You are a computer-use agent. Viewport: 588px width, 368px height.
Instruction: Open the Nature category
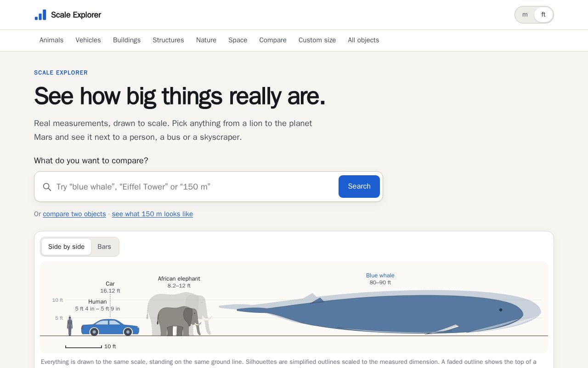click(x=206, y=40)
